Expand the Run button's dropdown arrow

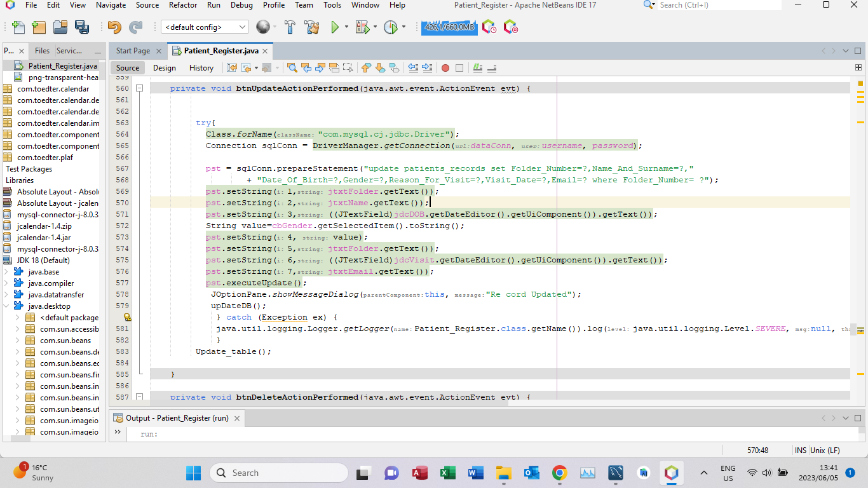tap(346, 27)
